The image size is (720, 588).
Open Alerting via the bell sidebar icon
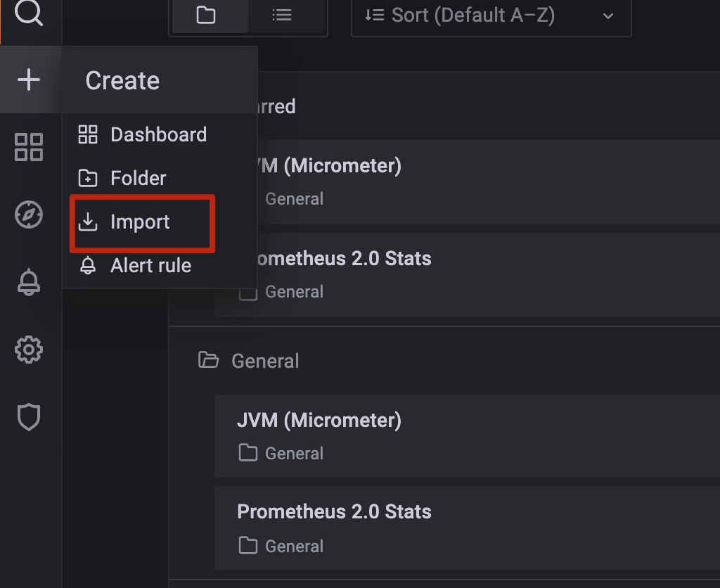29,283
